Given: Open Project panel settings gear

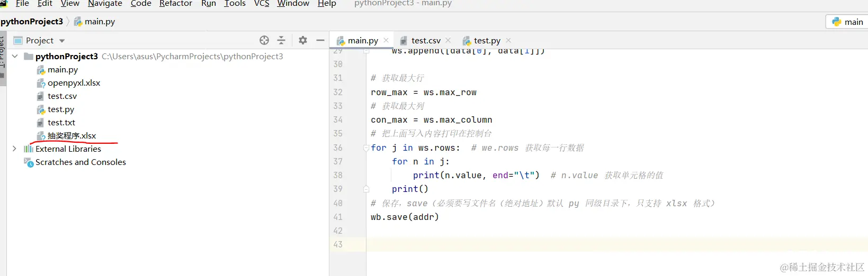Looking at the screenshot, I should (303, 40).
